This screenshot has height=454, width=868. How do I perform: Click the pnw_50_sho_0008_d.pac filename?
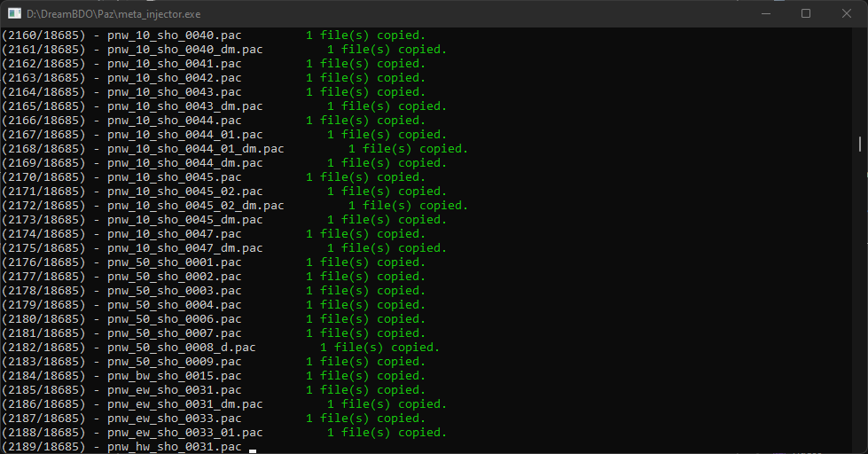point(181,348)
